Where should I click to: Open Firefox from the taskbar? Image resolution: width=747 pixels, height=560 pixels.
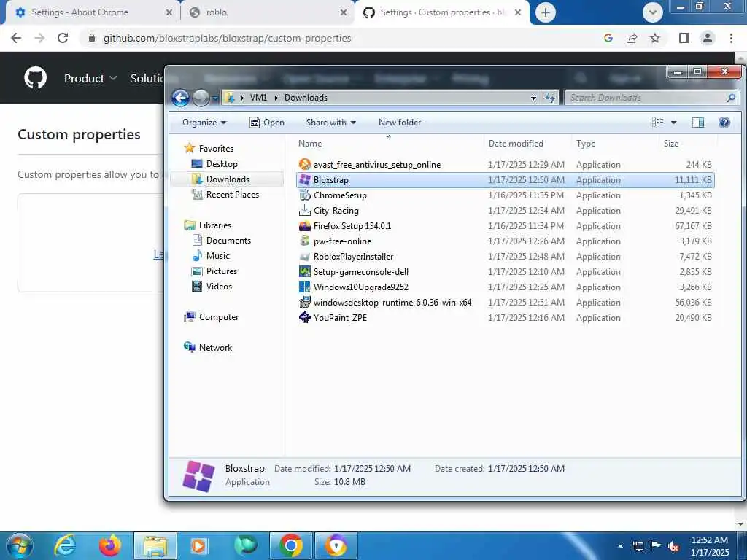point(110,545)
